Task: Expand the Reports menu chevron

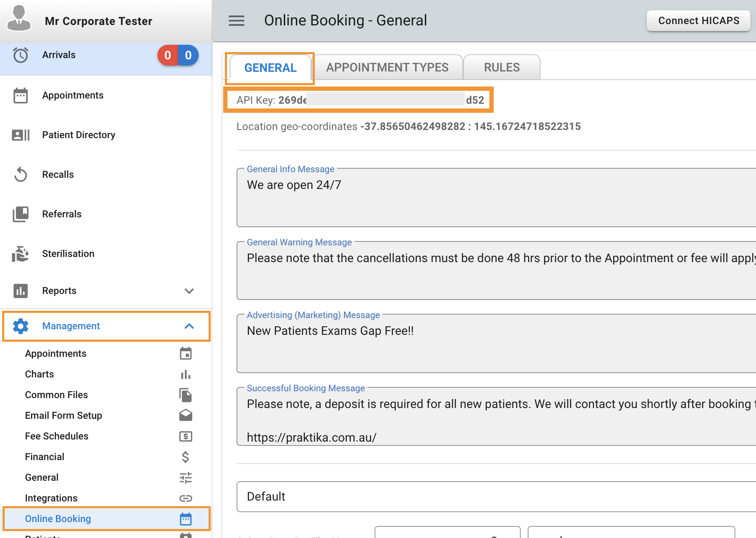Action: pos(189,291)
